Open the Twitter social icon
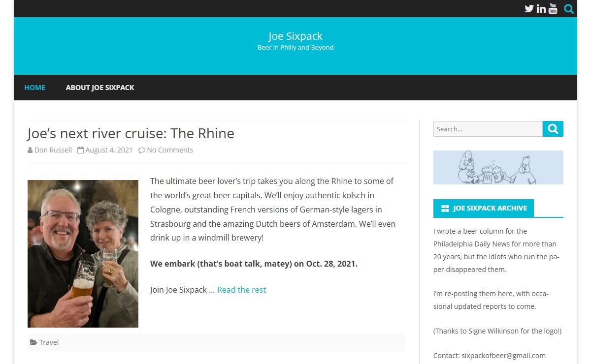The width and height of the screenshot is (591, 364). click(529, 8)
